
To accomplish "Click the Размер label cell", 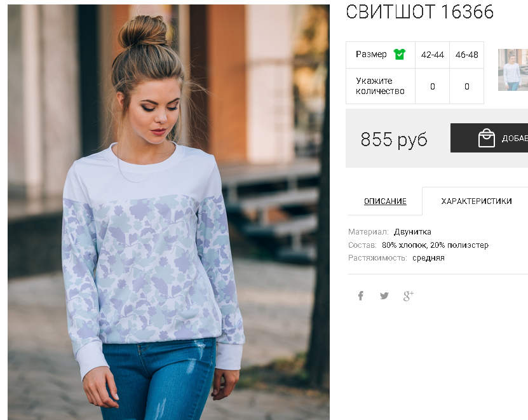I will [371, 54].
